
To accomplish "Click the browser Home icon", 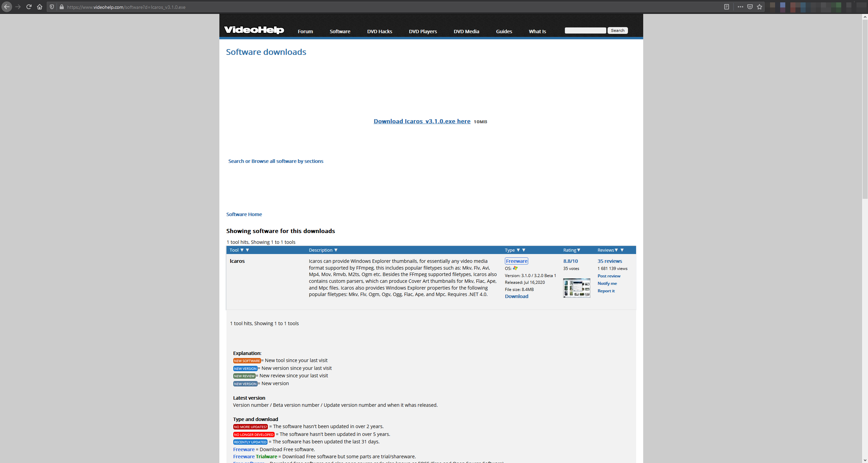I will 40,7.
